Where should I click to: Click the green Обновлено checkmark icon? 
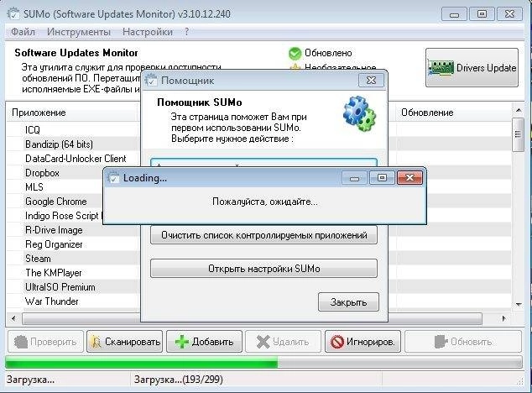tap(295, 53)
